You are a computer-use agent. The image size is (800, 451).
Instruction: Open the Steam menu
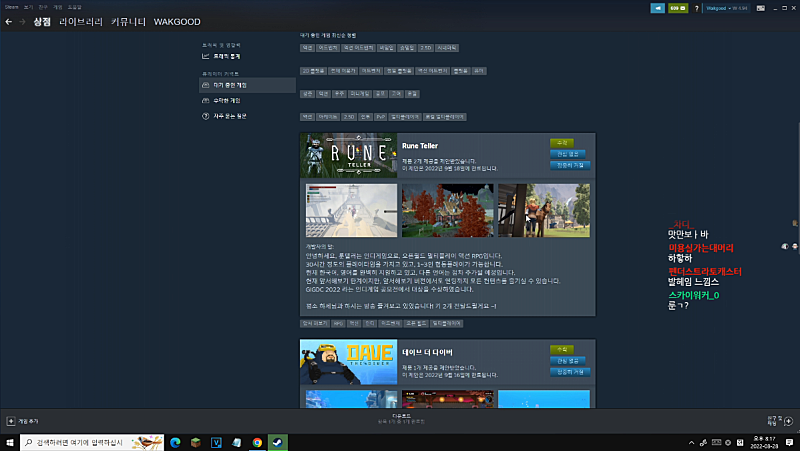click(x=11, y=7)
